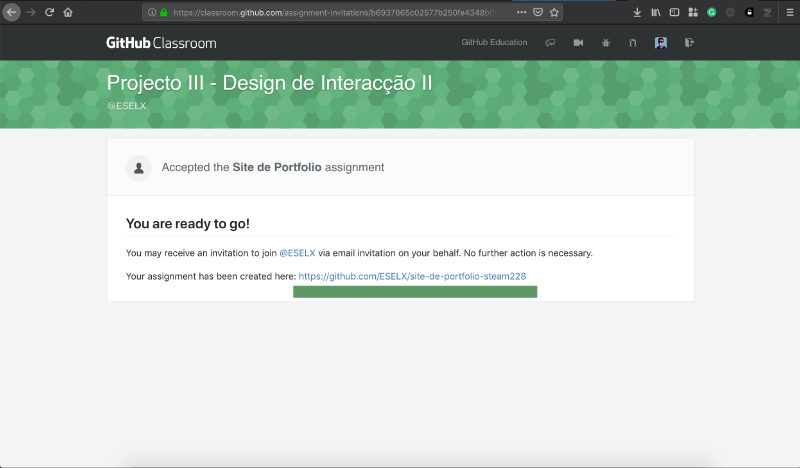
Task: Open the Firefox downloads arrow
Action: point(637,12)
